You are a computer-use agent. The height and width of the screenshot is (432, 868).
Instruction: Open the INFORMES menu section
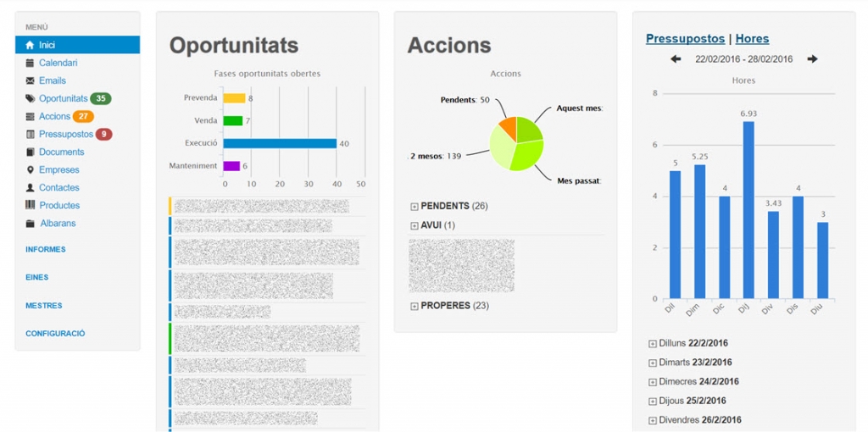(x=46, y=250)
